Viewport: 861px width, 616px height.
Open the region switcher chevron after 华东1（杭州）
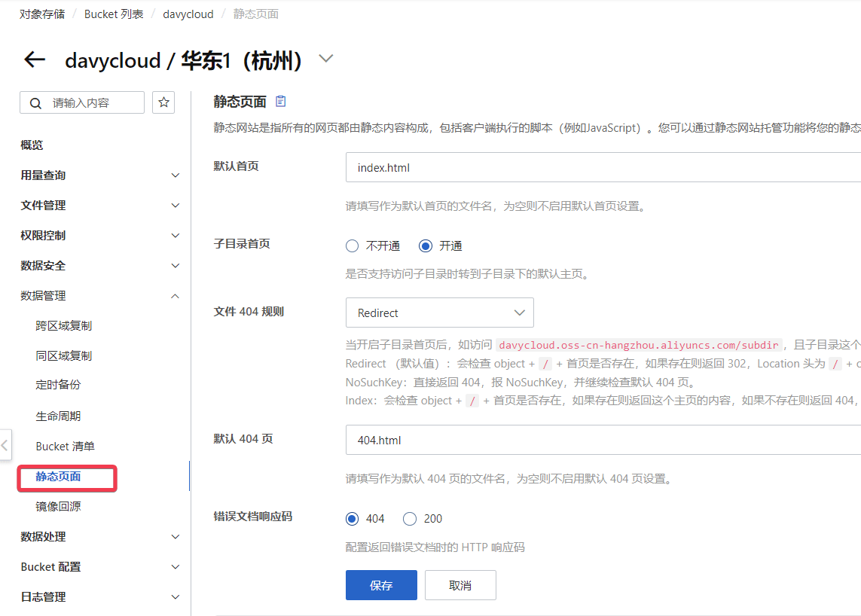pyautogui.click(x=325, y=59)
